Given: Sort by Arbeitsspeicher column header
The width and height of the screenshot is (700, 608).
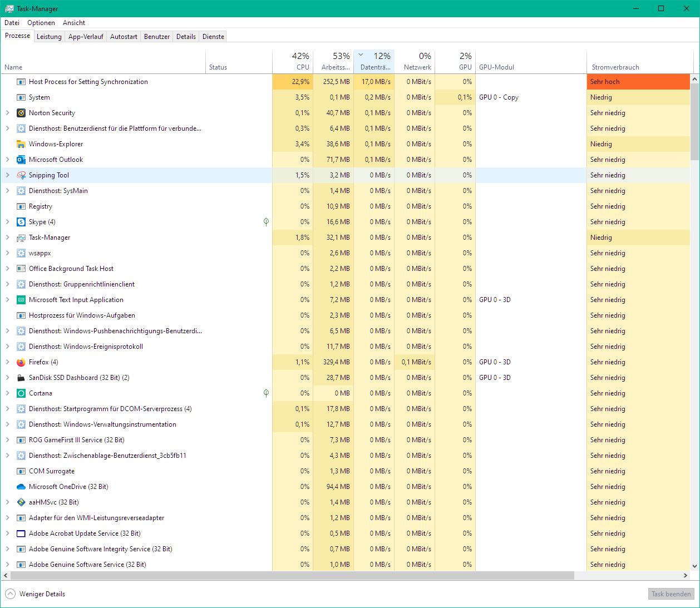Looking at the screenshot, I should pyautogui.click(x=333, y=62).
